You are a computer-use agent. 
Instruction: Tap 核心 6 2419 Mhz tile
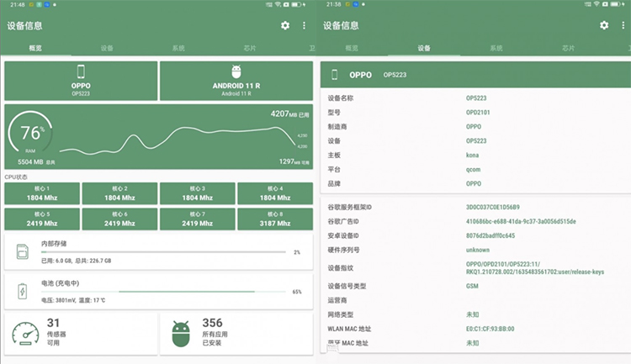(119, 219)
